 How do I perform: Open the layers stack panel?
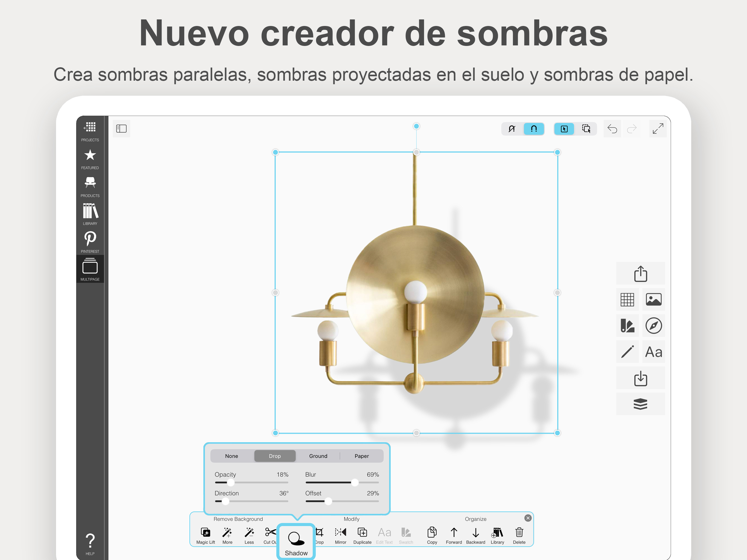(640, 404)
